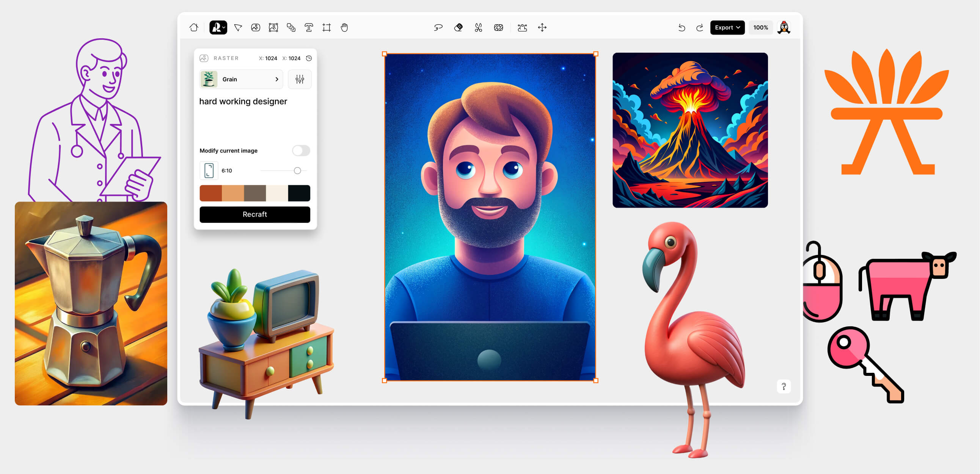Click the redo arrow
Screen dimensions: 980x474
pyautogui.click(x=700, y=28)
